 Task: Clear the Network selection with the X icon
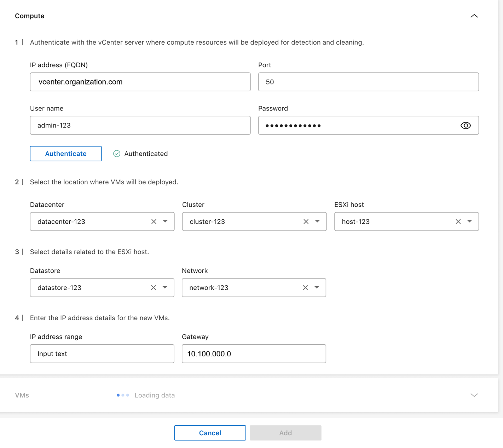(x=305, y=288)
